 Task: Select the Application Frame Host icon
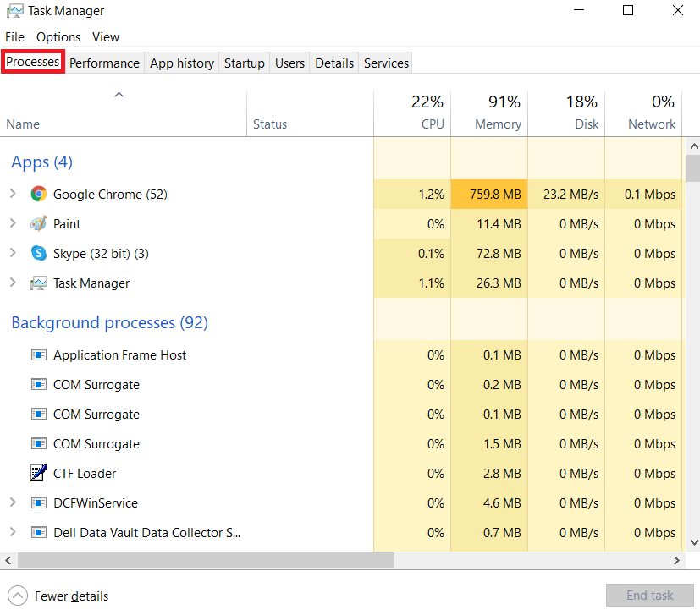click(x=39, y=354)
